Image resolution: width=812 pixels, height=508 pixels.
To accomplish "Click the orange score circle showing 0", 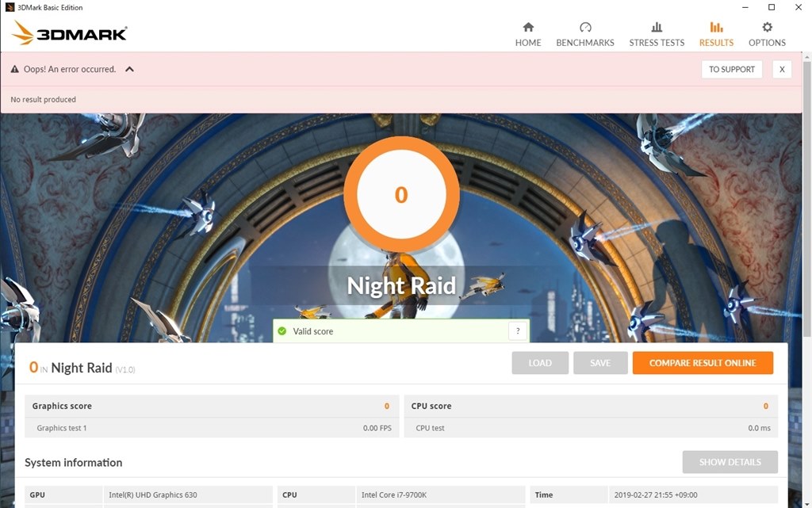I will (401, 194).
